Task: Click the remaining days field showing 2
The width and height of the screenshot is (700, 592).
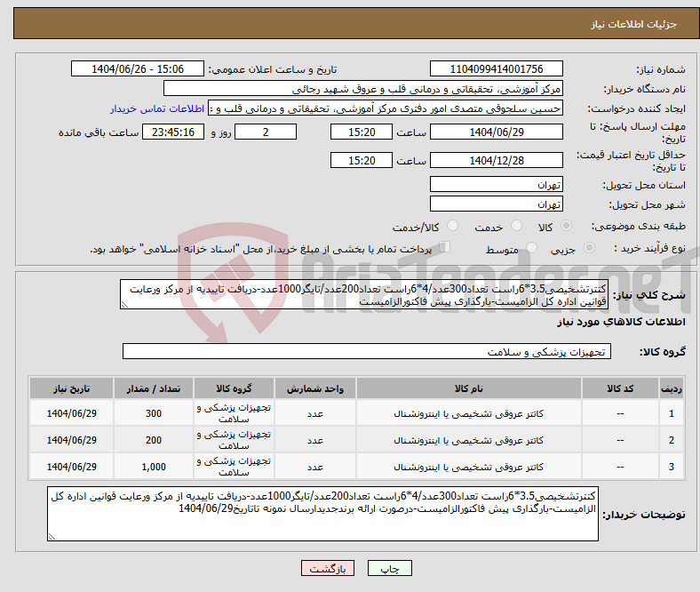Action: coord(266,132)
